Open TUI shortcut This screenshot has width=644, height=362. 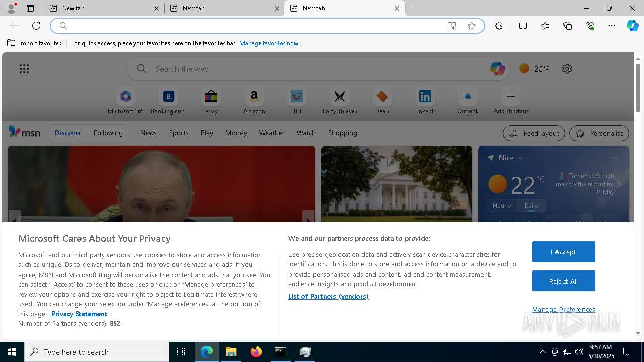point(297,101)
